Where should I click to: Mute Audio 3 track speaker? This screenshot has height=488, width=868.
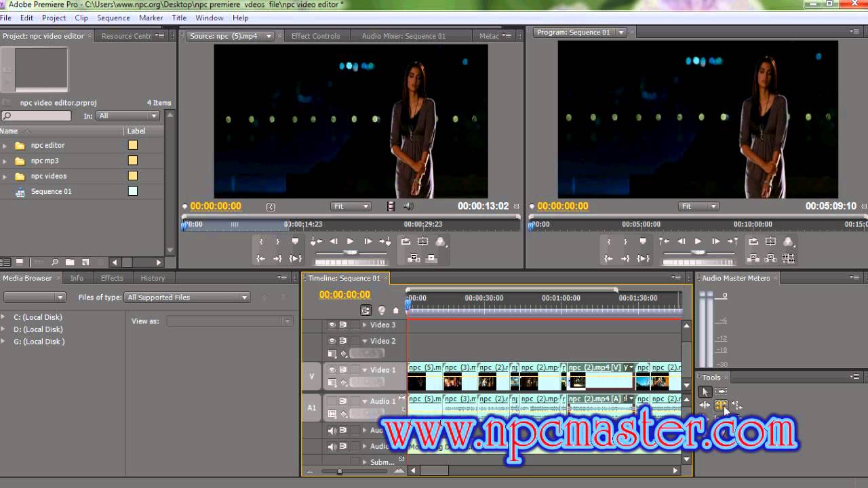332,446
